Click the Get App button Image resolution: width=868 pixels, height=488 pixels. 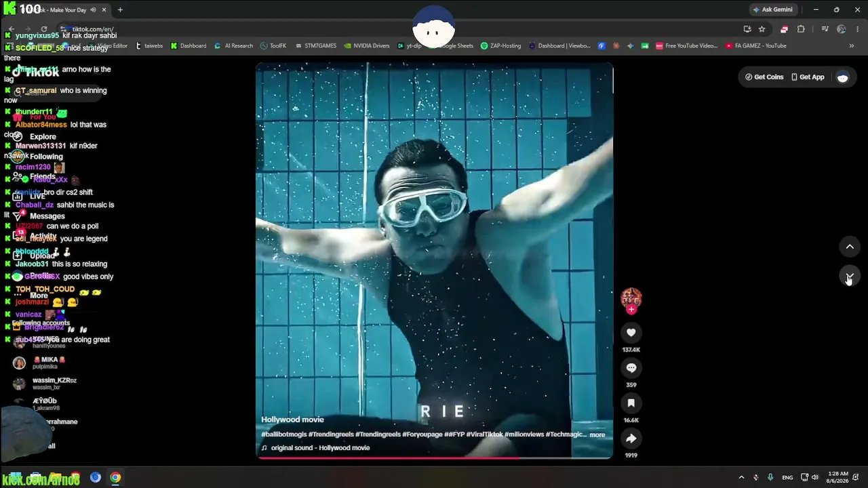[x=808, y=77]
